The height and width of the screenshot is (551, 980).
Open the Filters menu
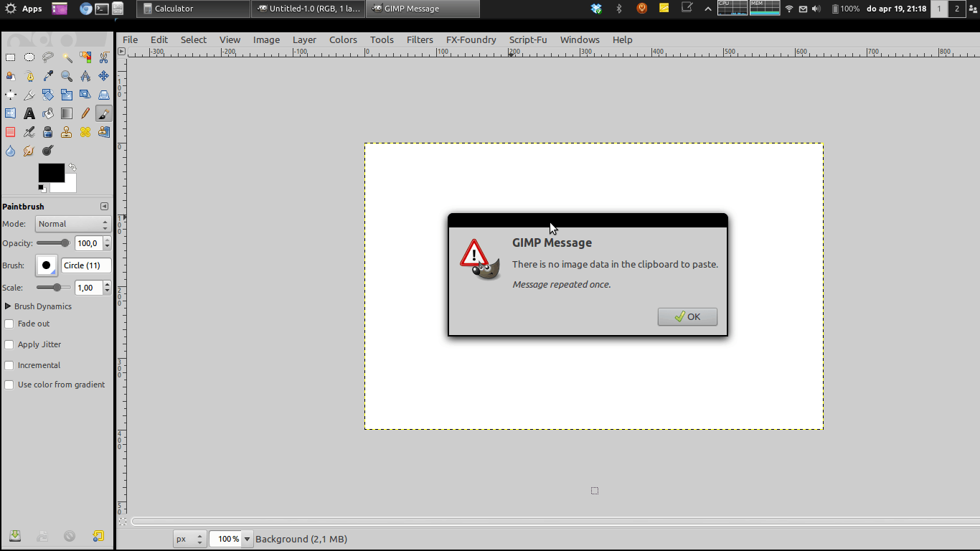pyautogui.click(x=420, y=39)
